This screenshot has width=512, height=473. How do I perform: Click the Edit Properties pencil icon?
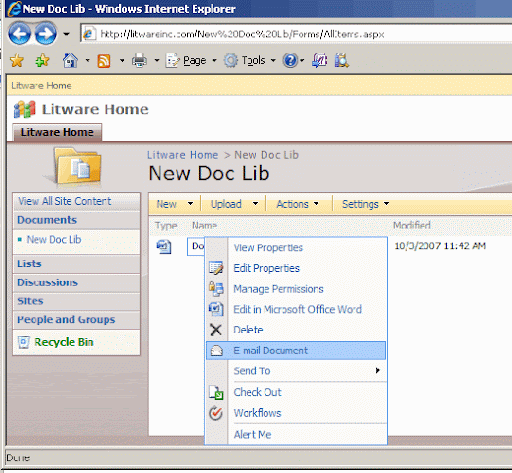pyautogui.click(x=216, y=268)
